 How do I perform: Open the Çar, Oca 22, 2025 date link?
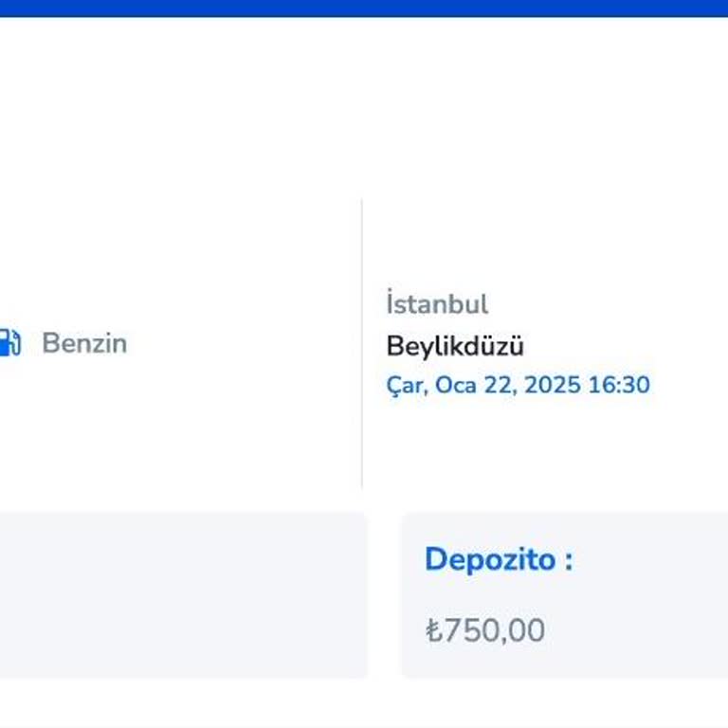[518, 385]
